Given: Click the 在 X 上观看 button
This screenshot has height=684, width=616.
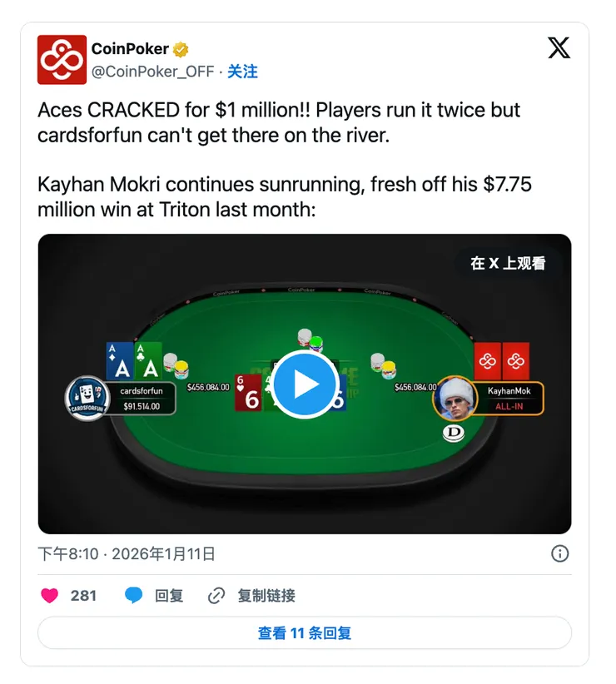Looking at the screenshot, I should click(x=508, y=263).
